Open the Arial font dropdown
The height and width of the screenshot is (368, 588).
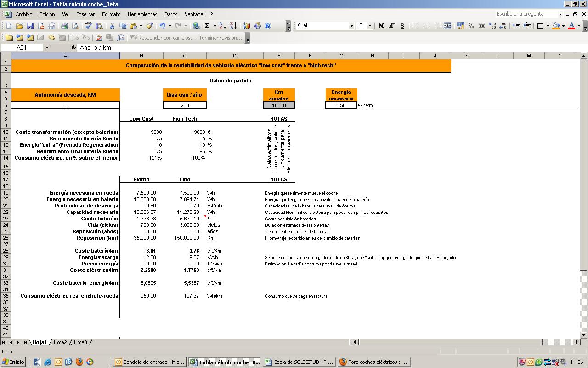click(x=351, y=26)
